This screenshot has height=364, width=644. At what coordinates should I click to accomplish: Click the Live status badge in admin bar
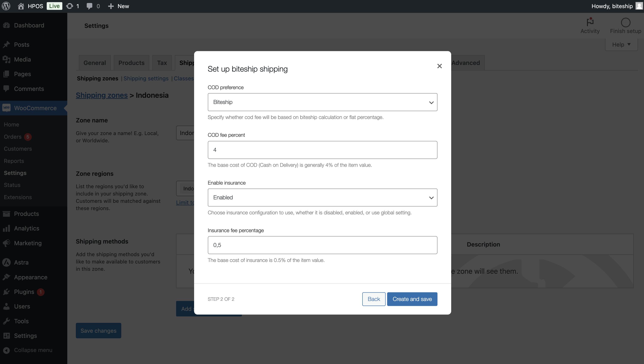[x=54, y=6]
